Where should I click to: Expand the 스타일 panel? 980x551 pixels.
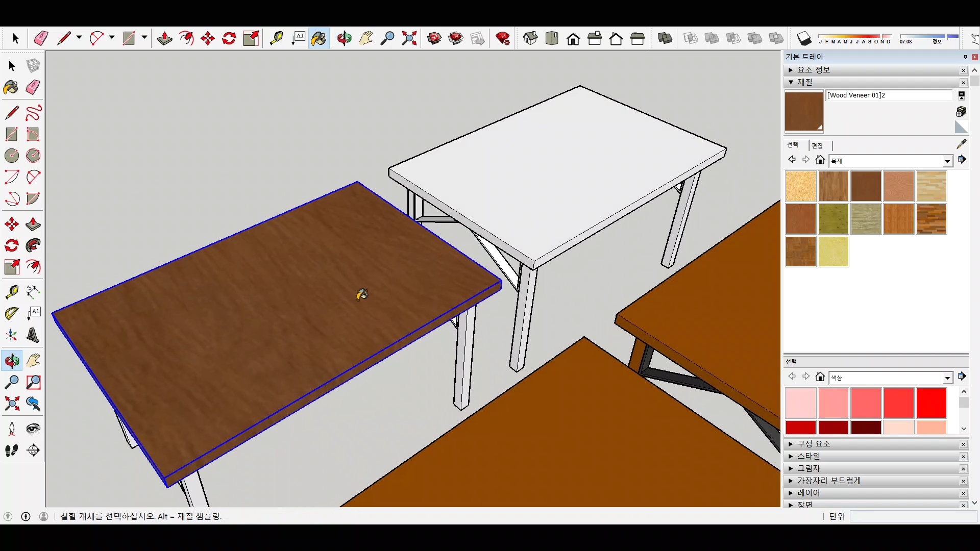click(x=808, y=456)
